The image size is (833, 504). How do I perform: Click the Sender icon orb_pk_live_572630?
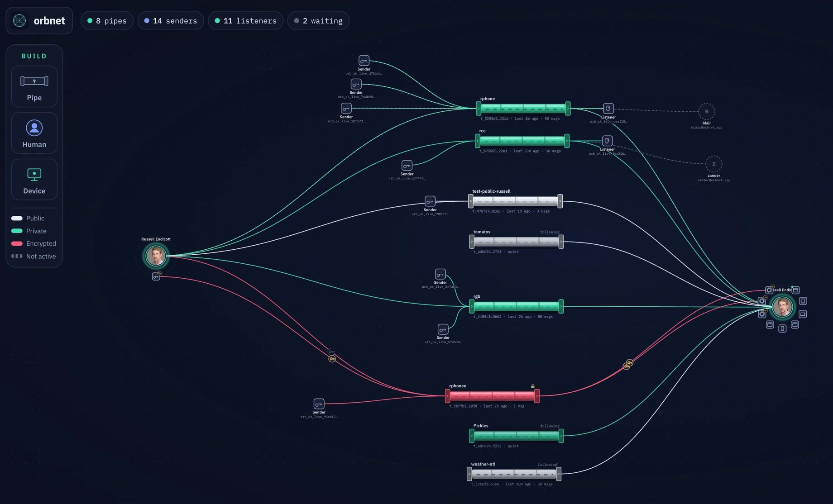(x=443, y=329)
